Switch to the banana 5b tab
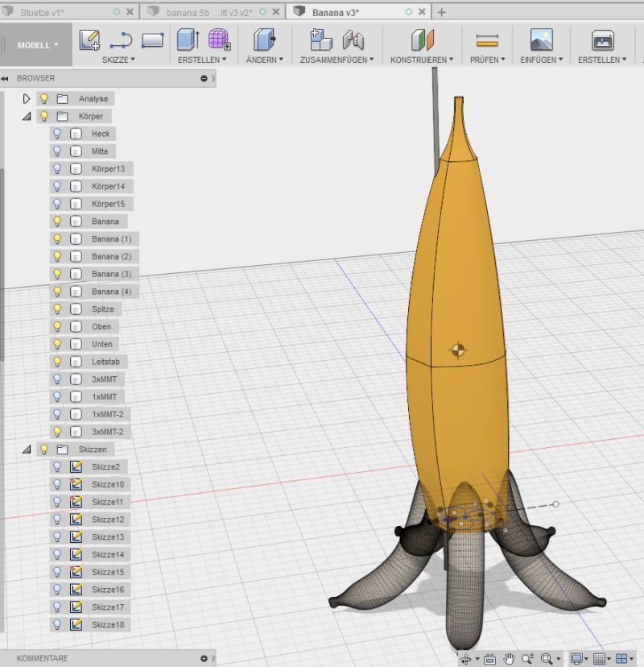Screen dimensions: 644x667 coord(209,13)
